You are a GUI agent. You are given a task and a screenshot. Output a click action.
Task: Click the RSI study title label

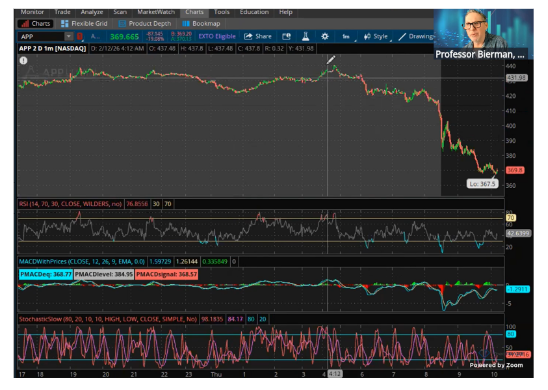point(70,204)
